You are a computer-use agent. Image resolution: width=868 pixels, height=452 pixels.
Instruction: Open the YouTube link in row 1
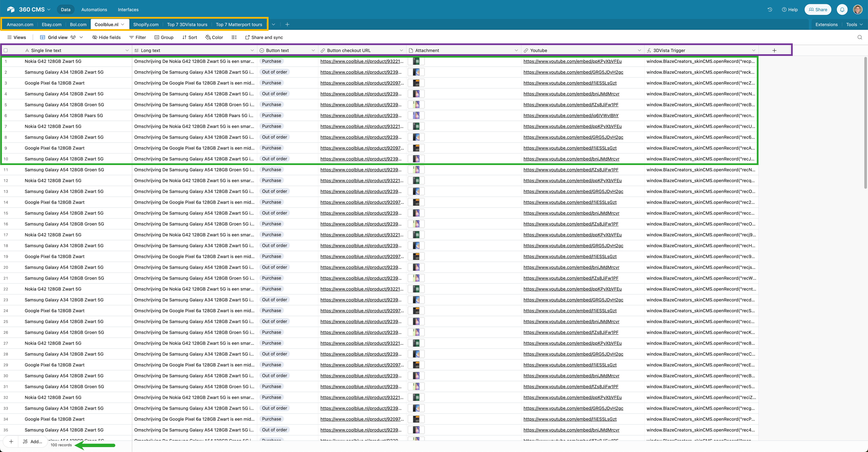[572, 61]
